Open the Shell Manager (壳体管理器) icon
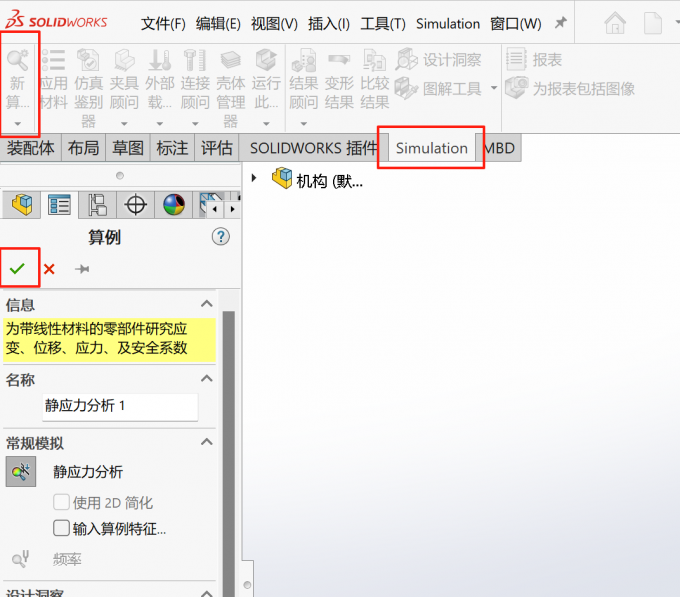 231,60
